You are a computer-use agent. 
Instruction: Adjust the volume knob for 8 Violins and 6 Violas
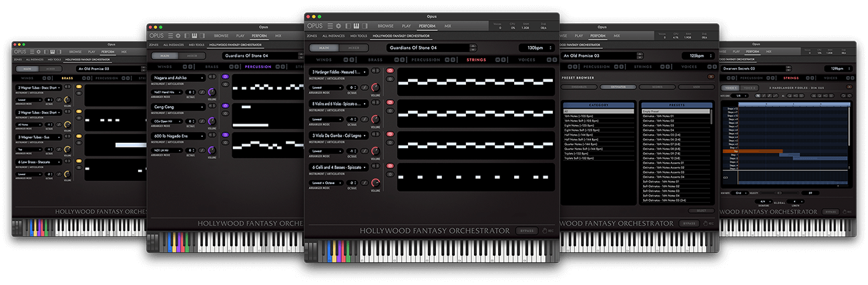(375, 119)
